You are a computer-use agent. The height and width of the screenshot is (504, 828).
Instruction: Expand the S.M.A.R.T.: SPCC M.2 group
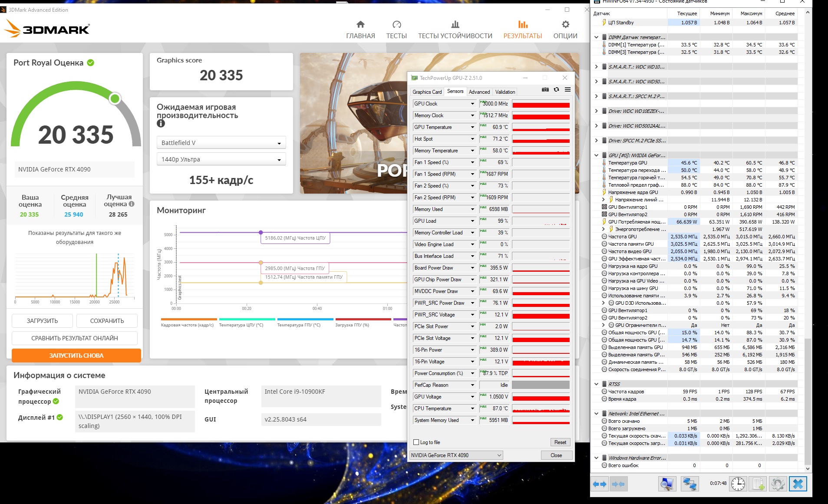pyautogui.click(x=597, y=96)
